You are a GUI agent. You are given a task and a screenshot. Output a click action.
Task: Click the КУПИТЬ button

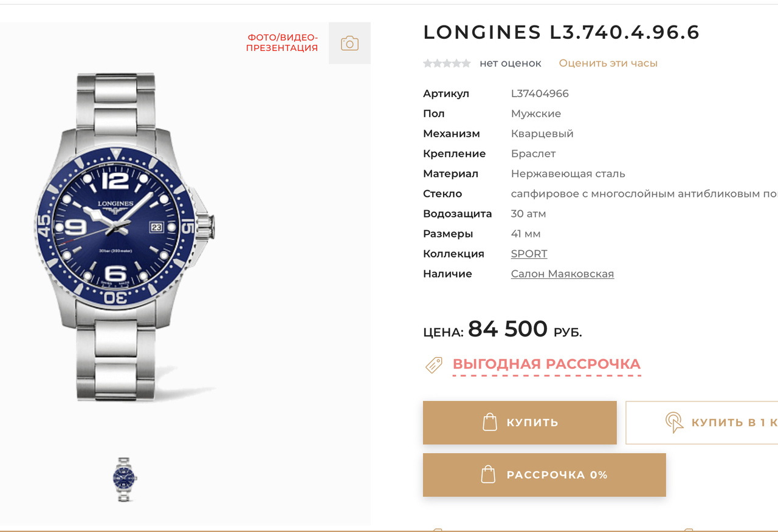point(520,422)
